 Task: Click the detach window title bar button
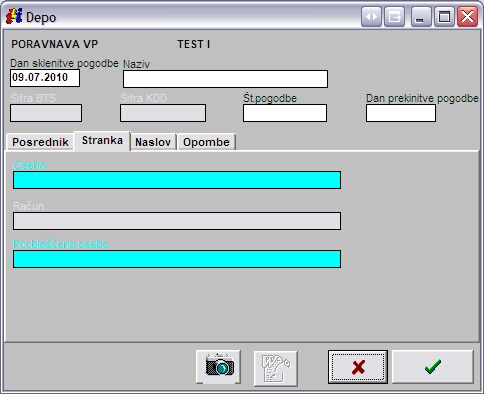[395, 16]
